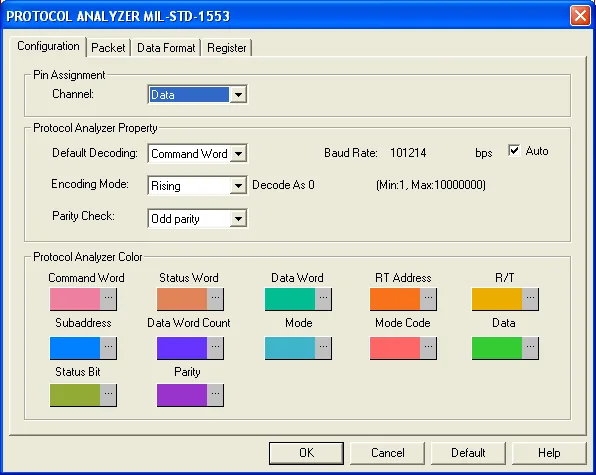Click the Odd parity field
Screen dimensions: 596x475
(189, 218)
